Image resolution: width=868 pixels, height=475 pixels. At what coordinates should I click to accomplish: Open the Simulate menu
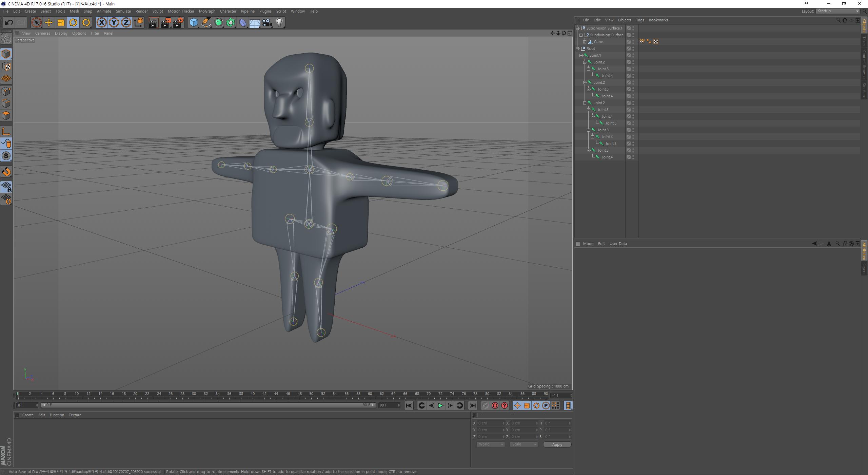click(123, 11)
